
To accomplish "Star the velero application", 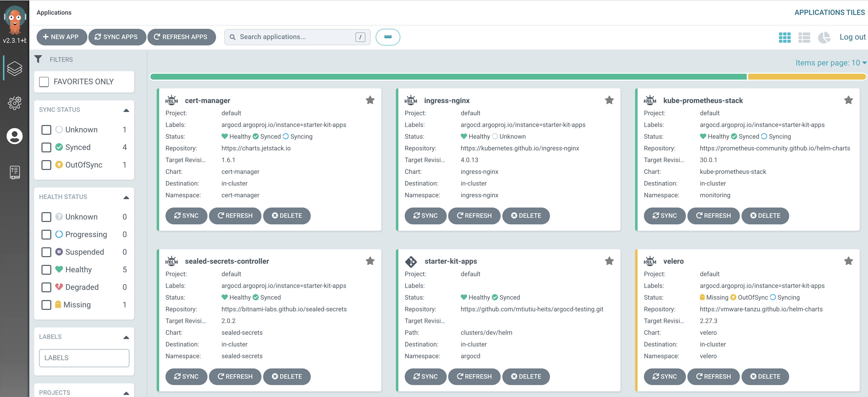I will (848, 261).
